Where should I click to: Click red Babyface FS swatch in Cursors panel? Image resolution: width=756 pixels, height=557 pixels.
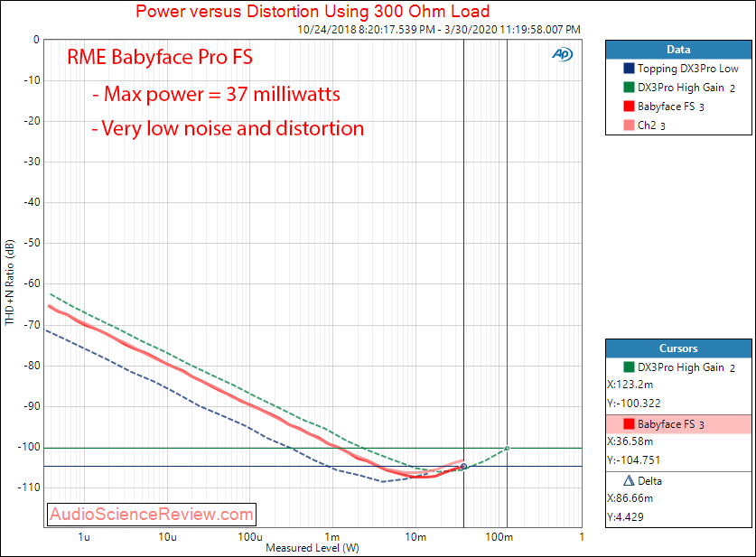pos(629,424)
